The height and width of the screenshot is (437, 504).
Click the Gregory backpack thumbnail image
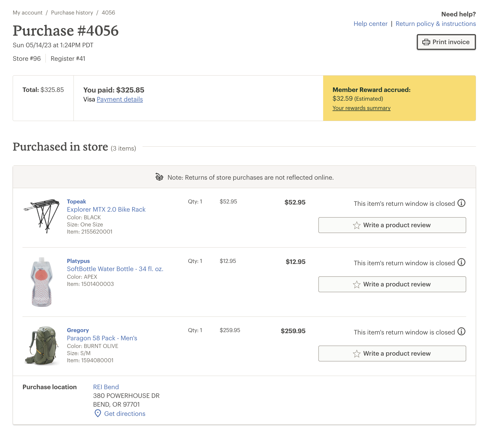[42, 346]
